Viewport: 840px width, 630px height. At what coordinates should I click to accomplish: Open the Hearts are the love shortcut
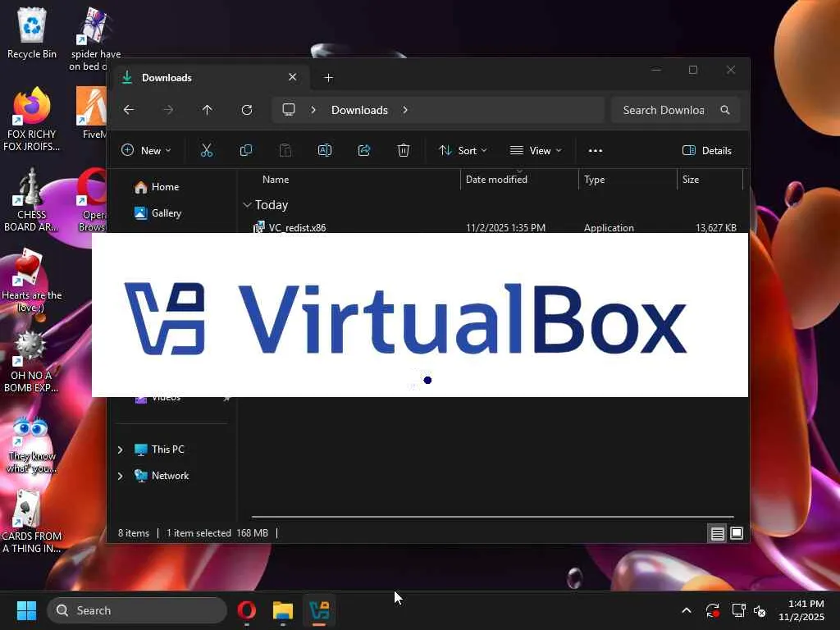point(32,281)
